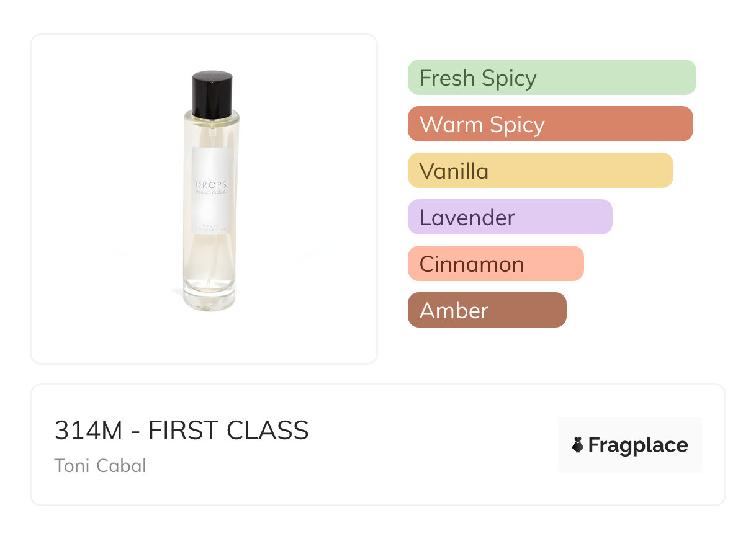This screenshot has width=756, height=536.
Task: Click the DROPS label on bottle
Action: [211, 185]
